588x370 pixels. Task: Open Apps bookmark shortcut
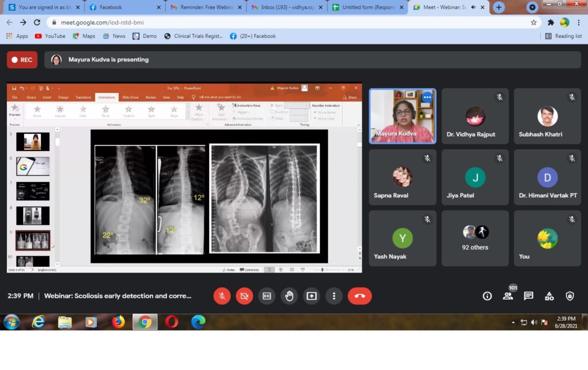17,36
